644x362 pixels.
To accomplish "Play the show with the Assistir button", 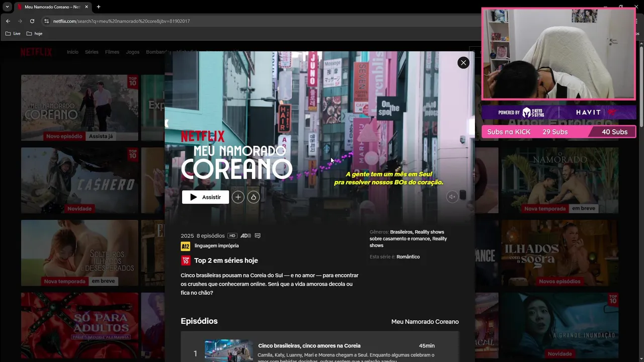I will (x=205, y=197).
